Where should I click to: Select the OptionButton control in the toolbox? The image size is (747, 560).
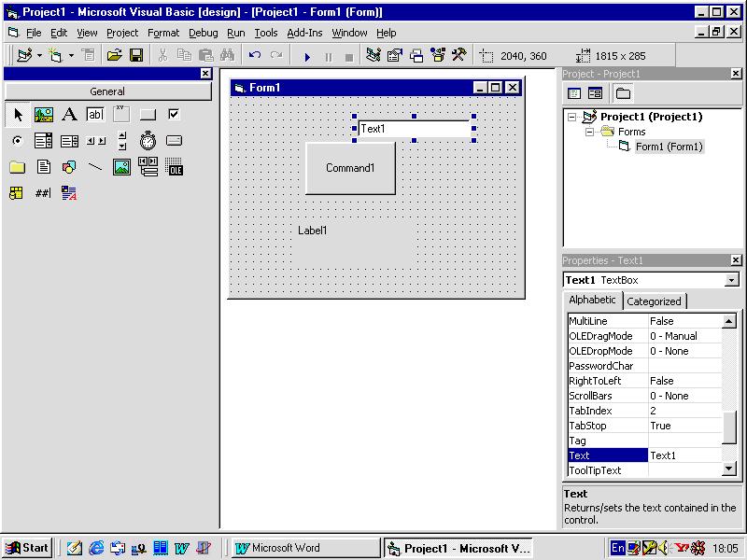17,141
